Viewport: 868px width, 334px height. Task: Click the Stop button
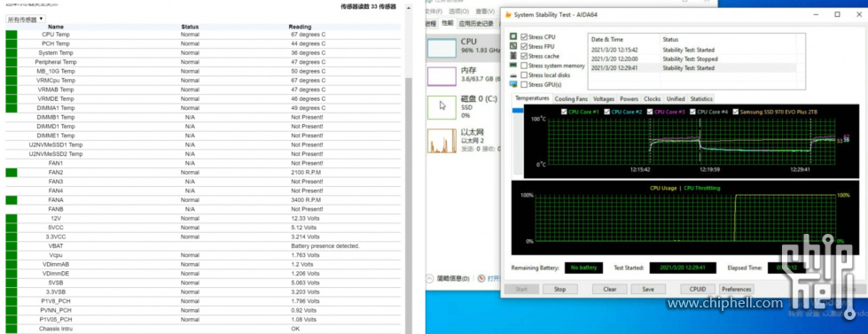tap(559, 289)
